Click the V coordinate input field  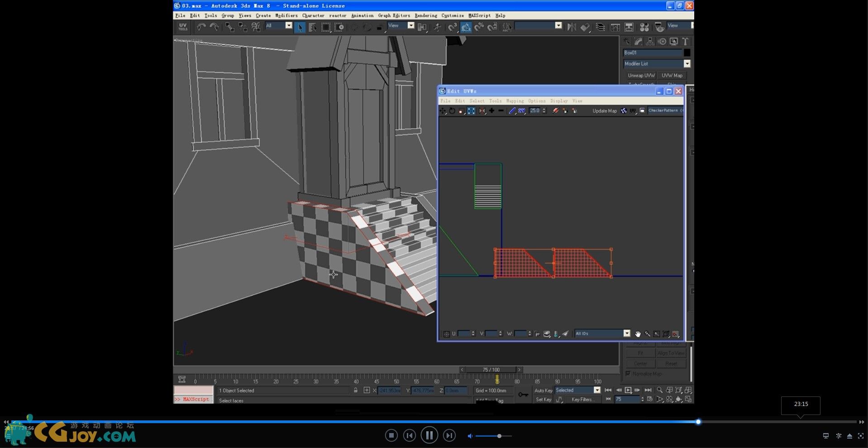(491, 334)
